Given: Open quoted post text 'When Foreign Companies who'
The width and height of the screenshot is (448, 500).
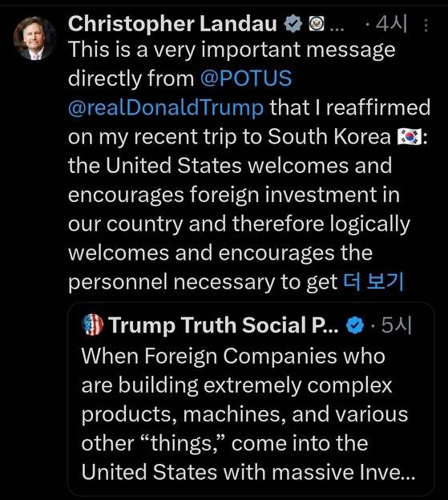Looking at the screenshot, I should tap(233, 356).
